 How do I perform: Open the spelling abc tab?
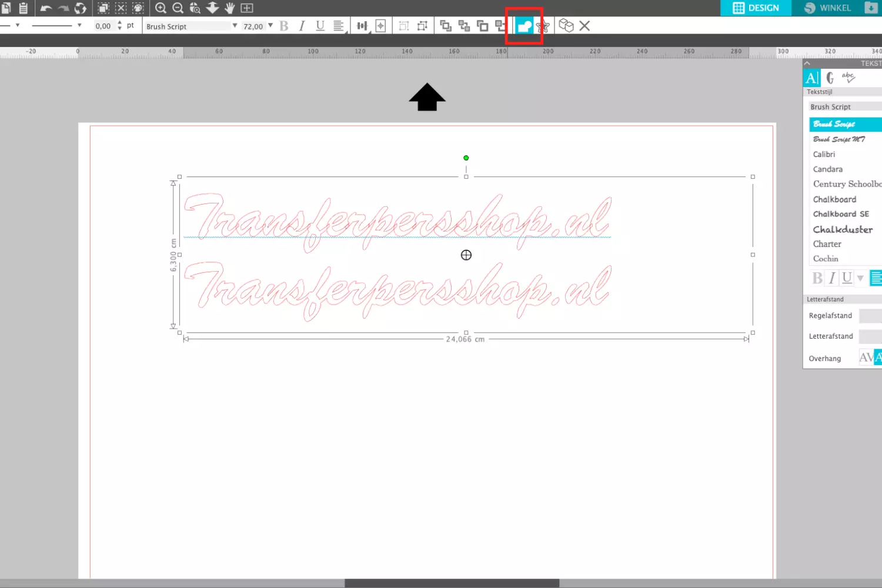(848, 77)
